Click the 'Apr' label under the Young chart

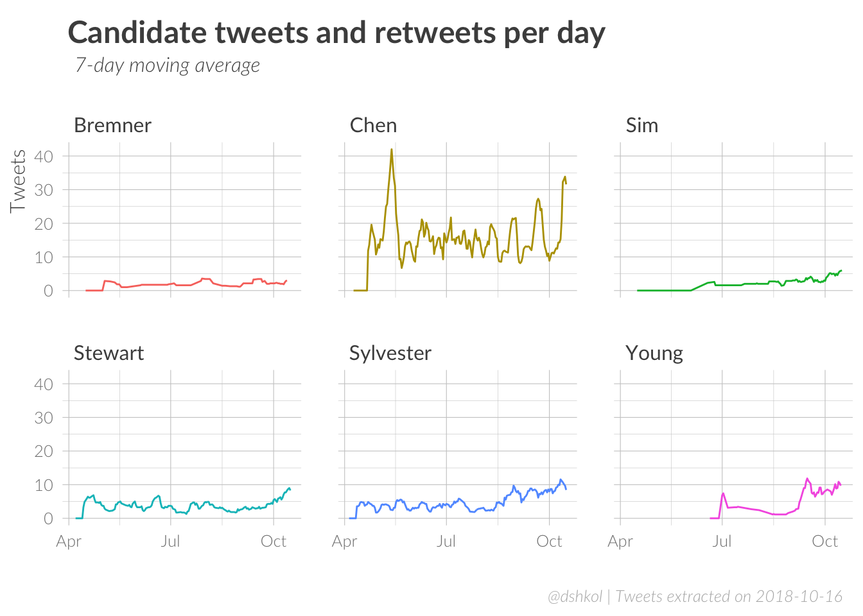[x=620, y=542]
